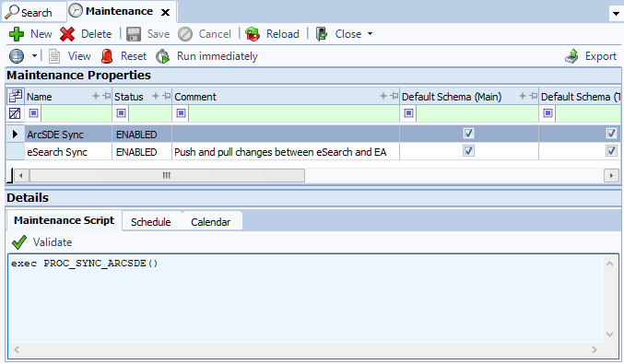Click Status column filter operator icon
624x364 pixels.
point(122,113)
